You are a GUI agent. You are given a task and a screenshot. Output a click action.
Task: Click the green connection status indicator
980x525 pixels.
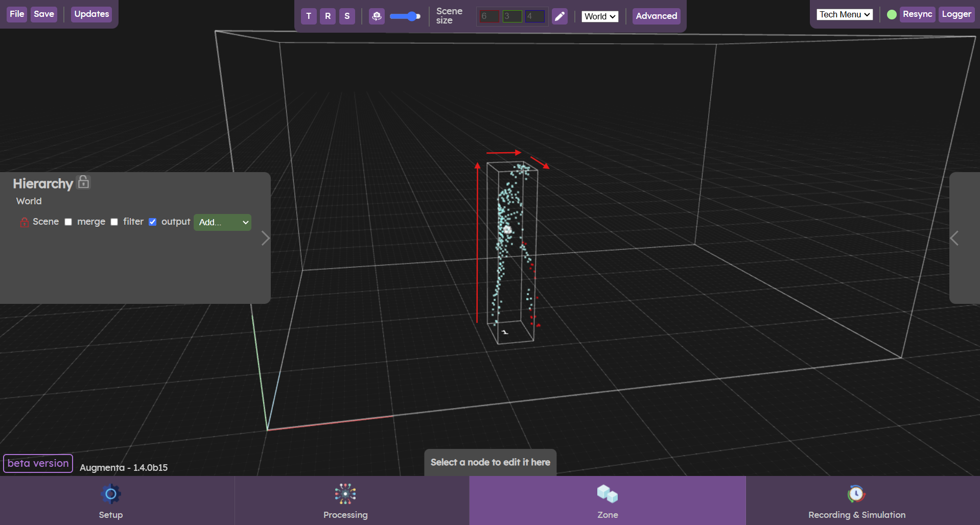892,15
